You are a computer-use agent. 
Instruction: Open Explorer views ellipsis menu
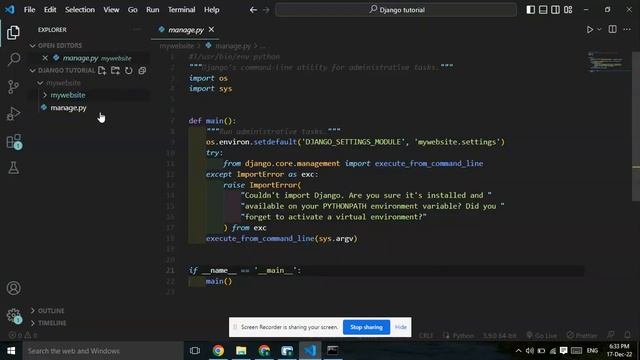pos(138,29)
